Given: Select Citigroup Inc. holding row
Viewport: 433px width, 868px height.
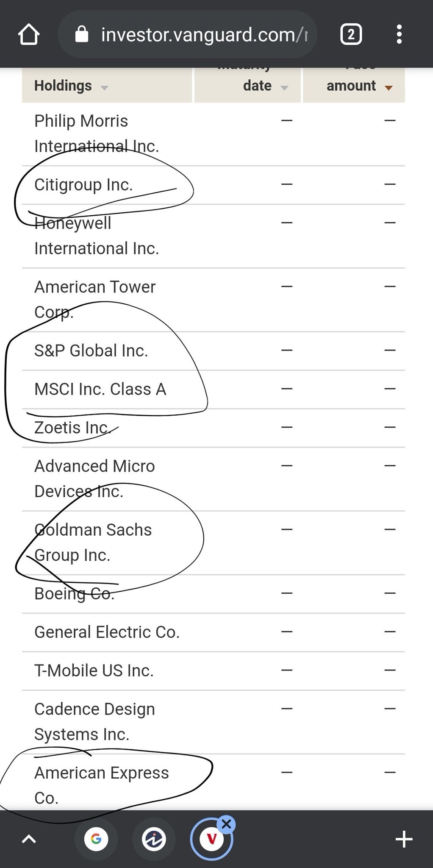Looking at the screenshot, I should pyautogui.click(x=83, y=185).
